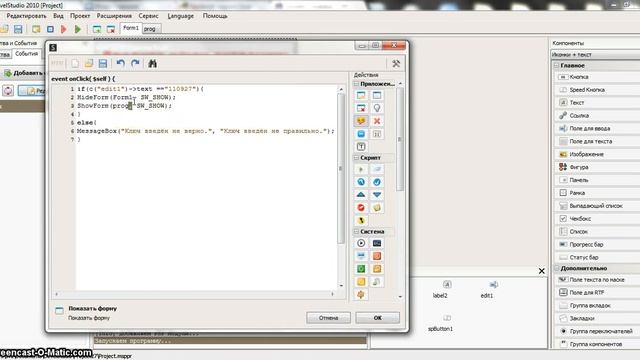Click the yellow note script action icon
This screenshot has width=640, height=360.
tap(377, 207)
